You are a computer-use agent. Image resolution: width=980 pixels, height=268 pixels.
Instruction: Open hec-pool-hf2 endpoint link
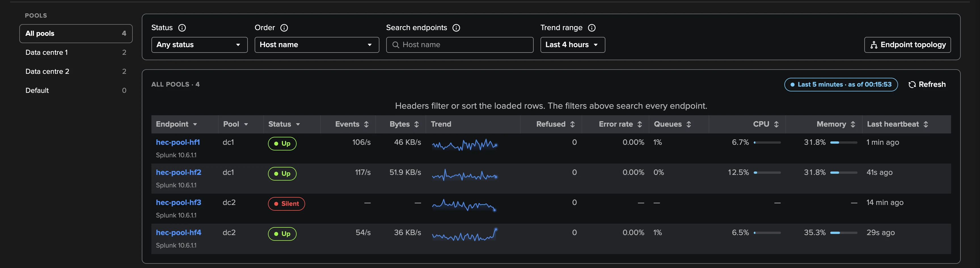(178, 172)
